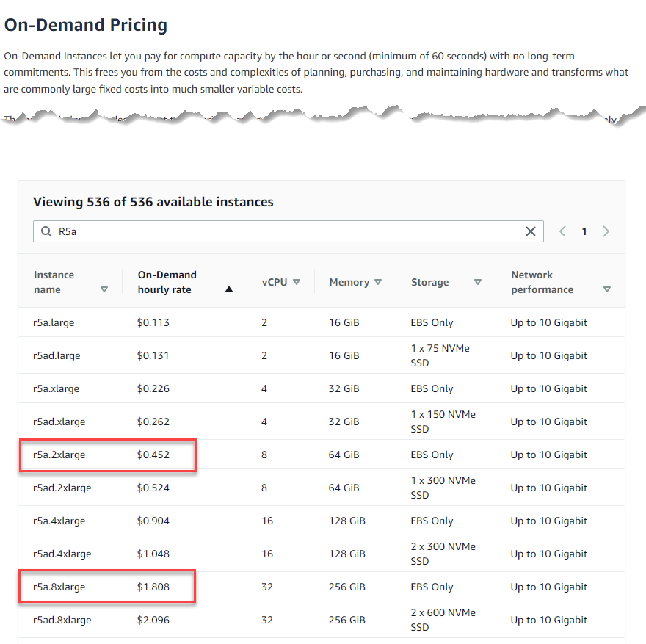Sort by Memory column arrow
This screenshot has width=646, height=644.
[x=378, y=282]
